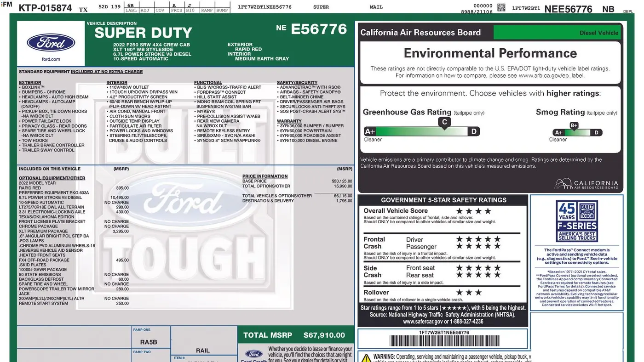Click the DESTINATION & DELIVERY 1,795.00 amount

(x=344, y=201)
